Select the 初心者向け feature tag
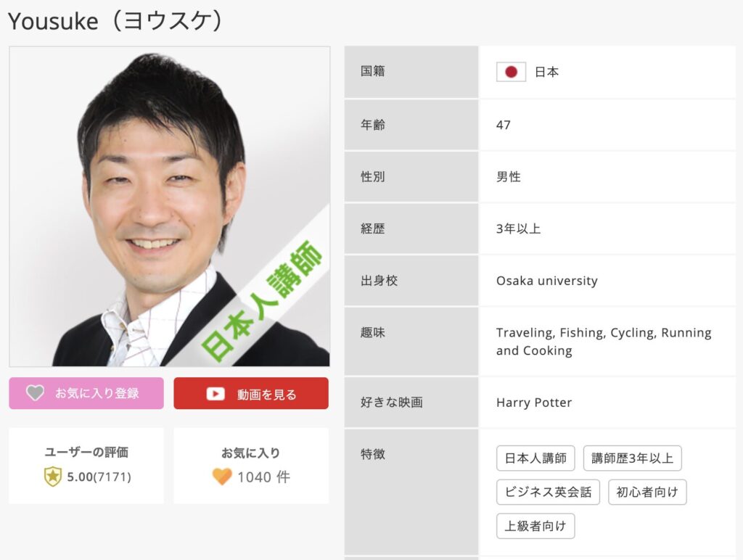This screenshot has width=743, height=560. coord(647,493)
